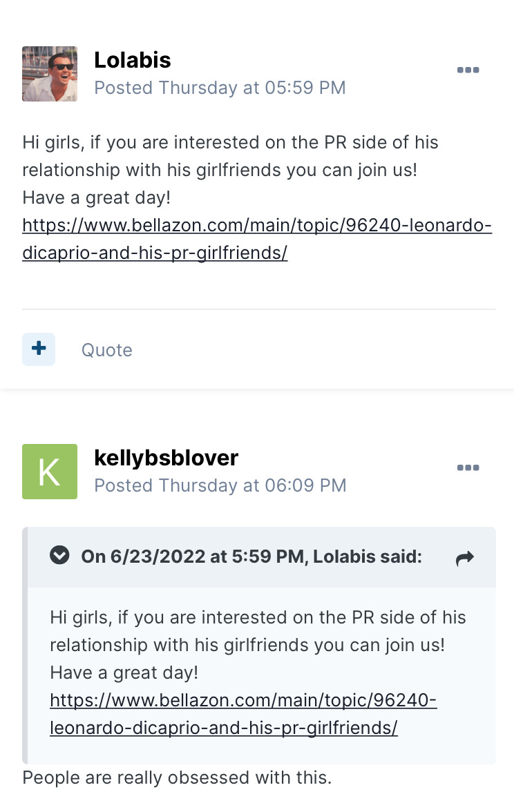Open Lolabis username profile link

click(x=132, y=60)
